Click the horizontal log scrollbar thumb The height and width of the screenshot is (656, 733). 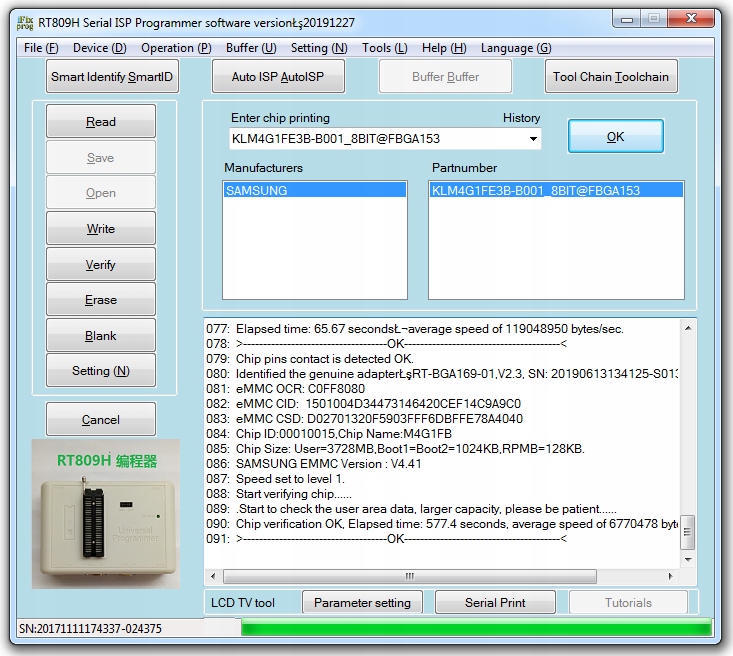[x=410, y=576]
